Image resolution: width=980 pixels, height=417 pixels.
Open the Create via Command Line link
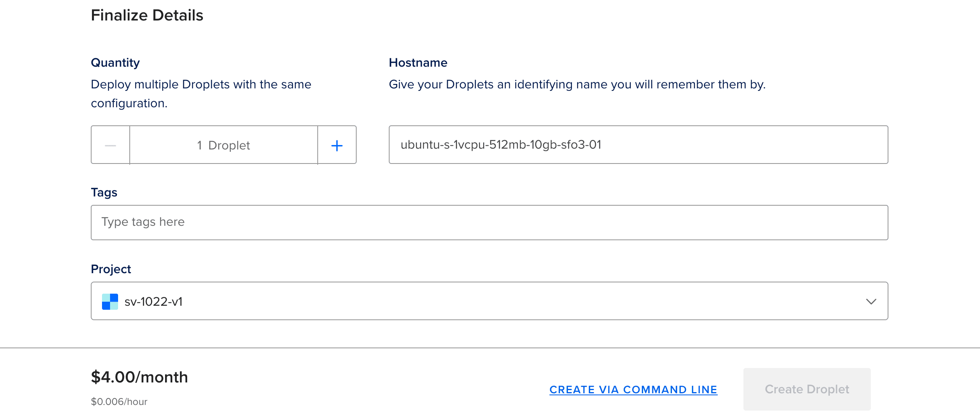633,390
